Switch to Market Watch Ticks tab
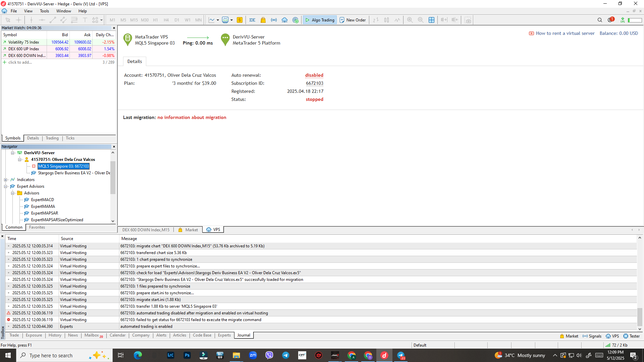The height and width of the screenshot is (362, 644). pos(70,138)
